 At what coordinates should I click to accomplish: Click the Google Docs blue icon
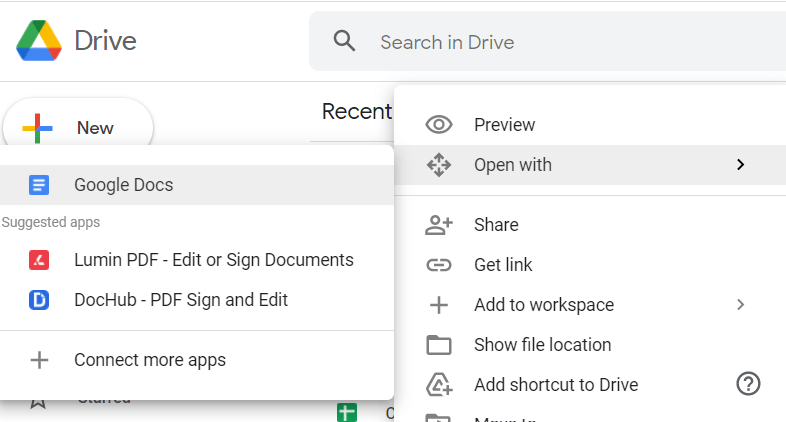click(x=39, y=185)
